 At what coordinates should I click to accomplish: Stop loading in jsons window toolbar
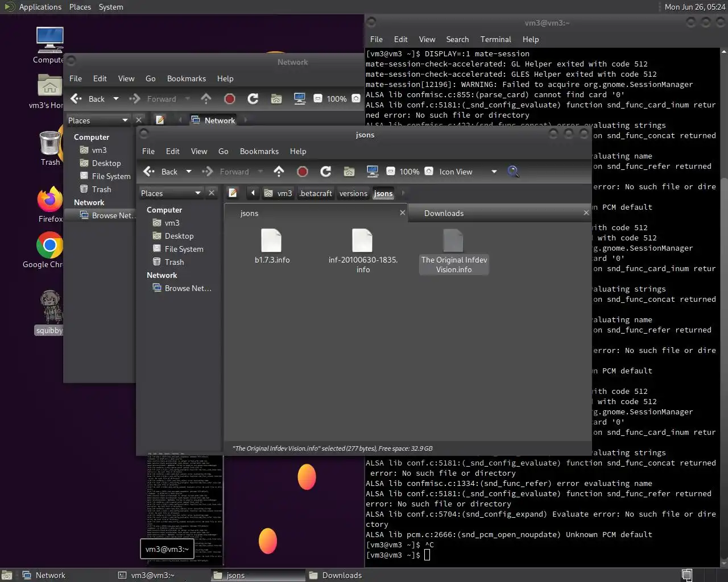pos(303,172)
